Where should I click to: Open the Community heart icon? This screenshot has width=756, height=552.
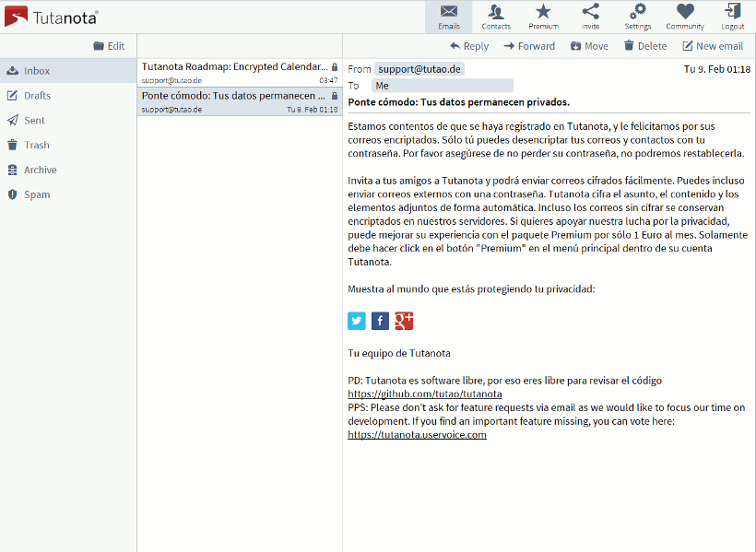[685, 16]
